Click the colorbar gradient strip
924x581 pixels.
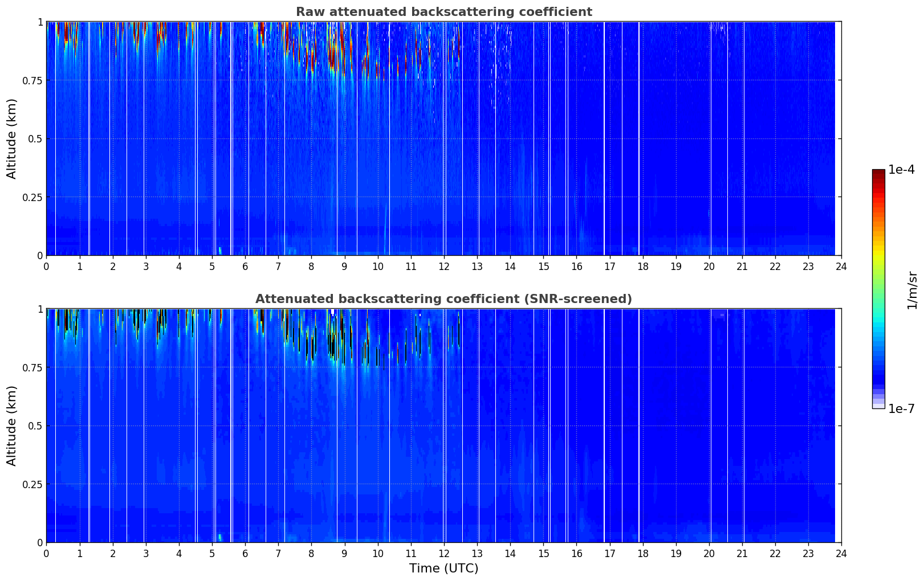pos(878,289)
